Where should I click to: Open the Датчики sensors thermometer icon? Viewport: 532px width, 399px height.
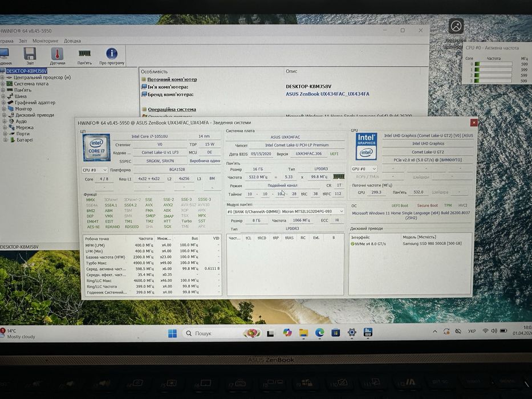point(58,56)
